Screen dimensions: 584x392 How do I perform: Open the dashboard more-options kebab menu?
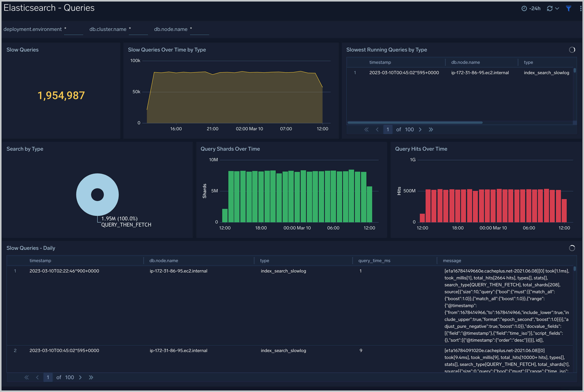581,8
